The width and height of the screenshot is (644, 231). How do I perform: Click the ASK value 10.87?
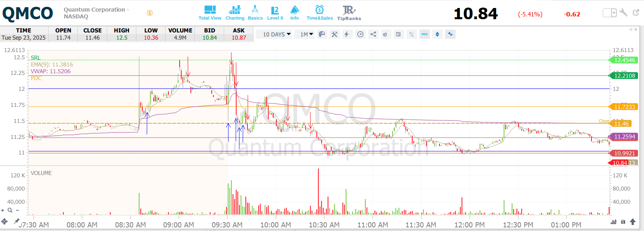pyautogui.click(x=239, y=38)
